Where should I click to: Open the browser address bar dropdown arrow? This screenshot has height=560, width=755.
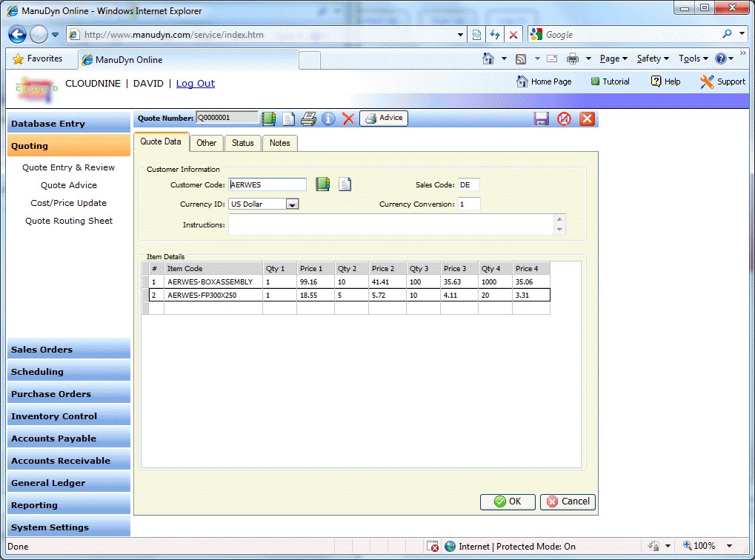[461, 35]
